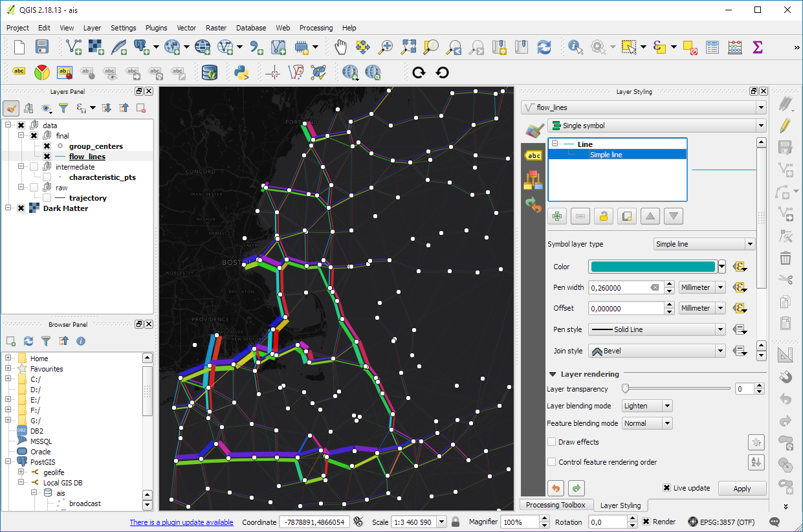This screenshot has width=803, height=532.
Task: Click the Refresh map icon
Action: click(544, 47)
